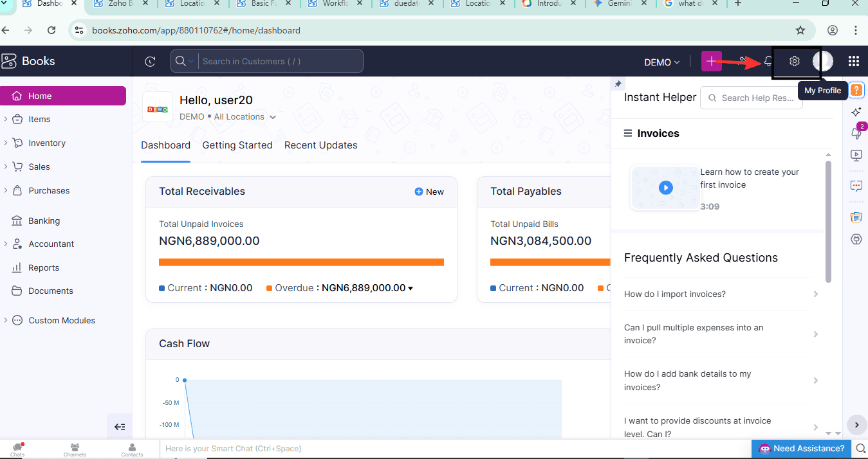
Task: Pin the Instant Helper panel
Action: [x=618, y=84]
